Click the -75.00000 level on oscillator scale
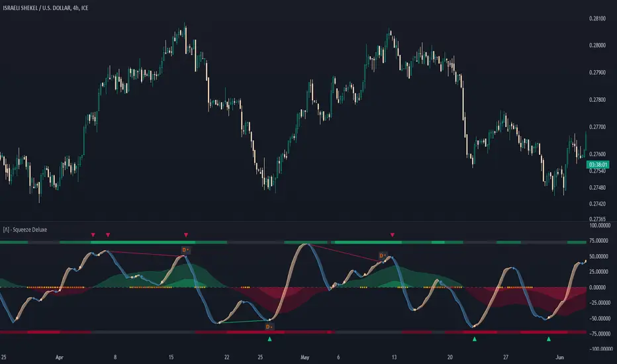Screen dimensions: 617x364 pos(598,333)
